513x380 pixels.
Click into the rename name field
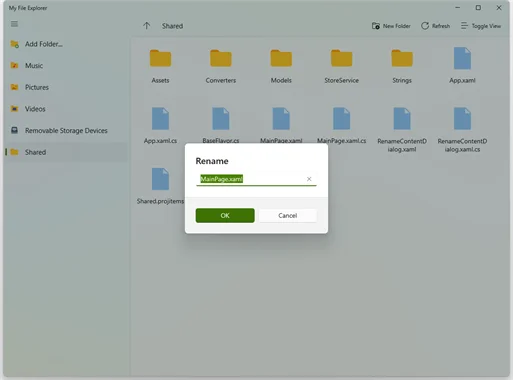pyautogui.click(x=256, y=179)
